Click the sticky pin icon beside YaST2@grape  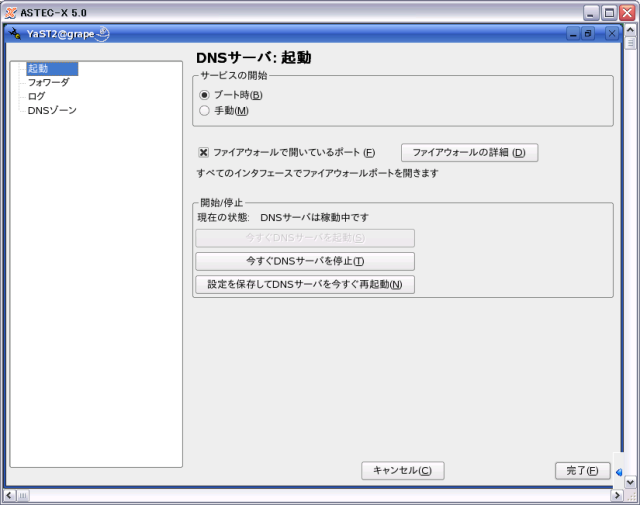click(102, 34)
